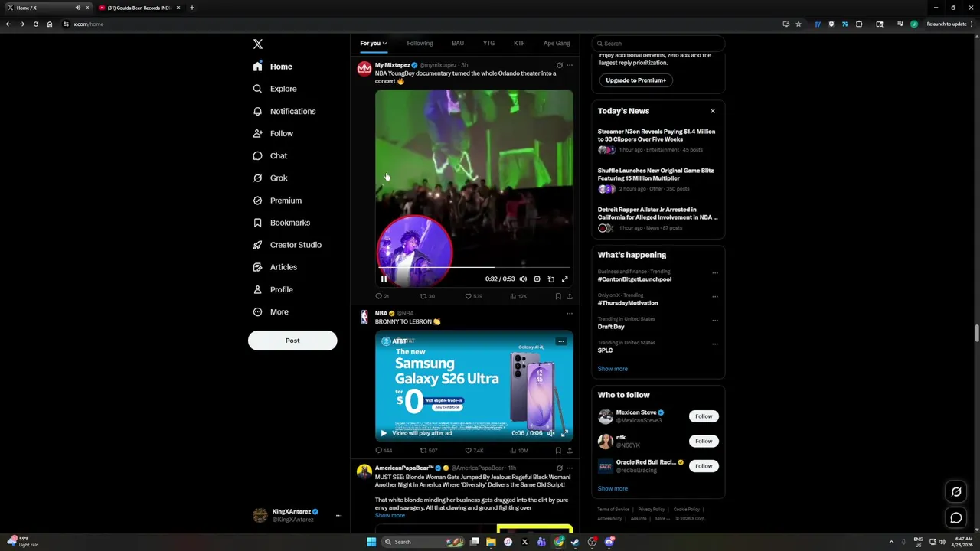980x551 pixels.
Task: Open Steam from the taskbar
Action: pyautogui.click(x=575, y=542)
